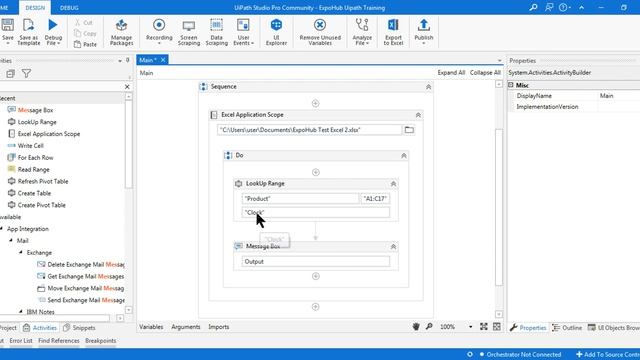Switch to Outline panel tab
640x360 pixels.
point(567,328)
